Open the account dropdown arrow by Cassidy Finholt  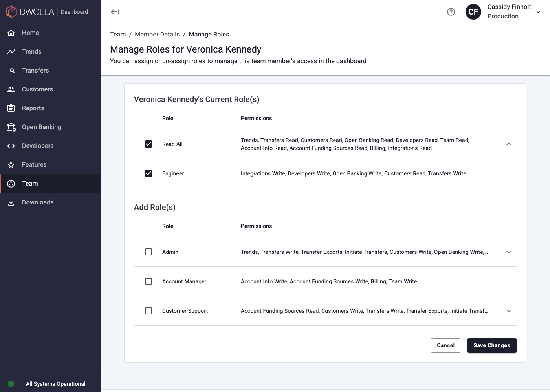pyautogui.click(x=538, y=12)
